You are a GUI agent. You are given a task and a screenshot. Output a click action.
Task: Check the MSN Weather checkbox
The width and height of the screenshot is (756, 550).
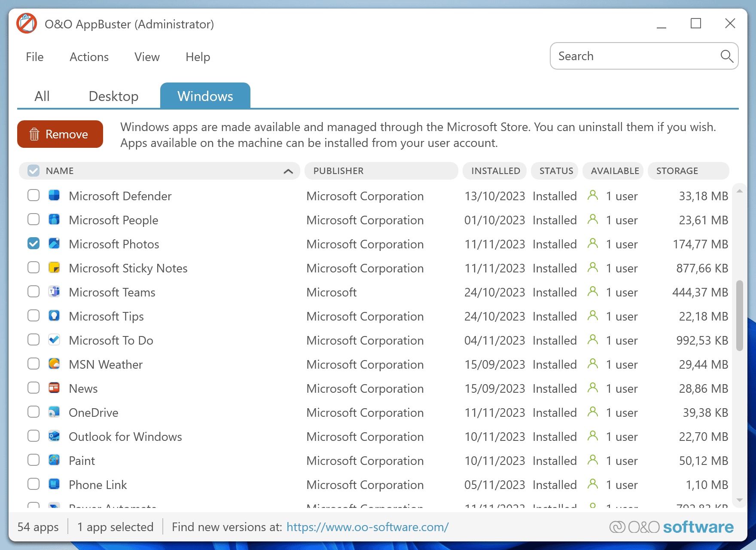pyautogui.click(x=34, y=364)
